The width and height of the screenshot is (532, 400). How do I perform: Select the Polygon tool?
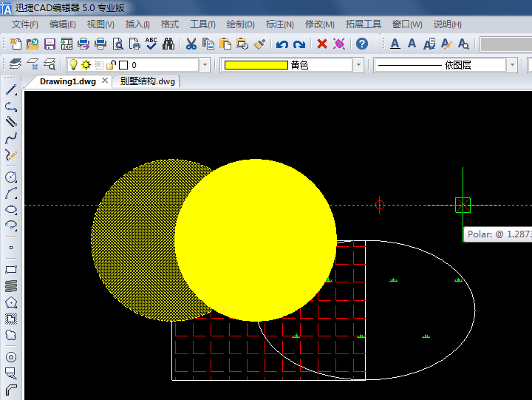11,302
